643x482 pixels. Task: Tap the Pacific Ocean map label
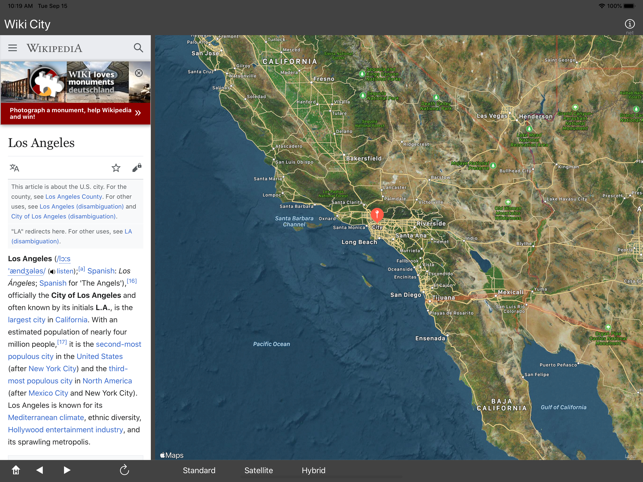click(x=271, y=344)
